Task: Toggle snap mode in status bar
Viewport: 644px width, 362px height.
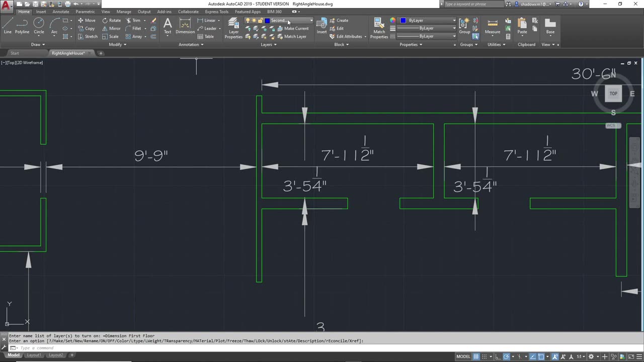Action: pyautogui.click(x=484, y=356)
